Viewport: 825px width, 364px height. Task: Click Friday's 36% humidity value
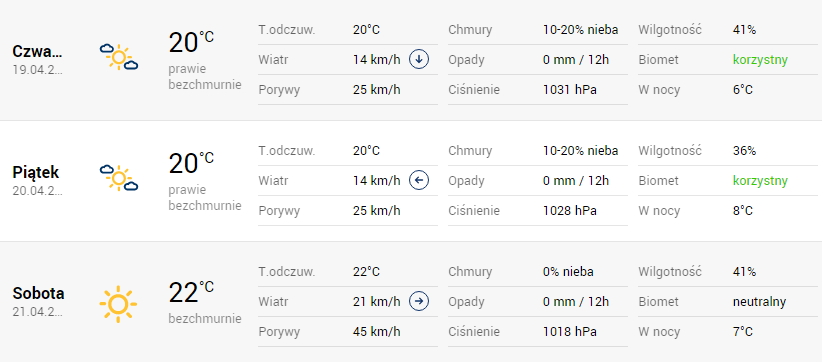(744, 151)
